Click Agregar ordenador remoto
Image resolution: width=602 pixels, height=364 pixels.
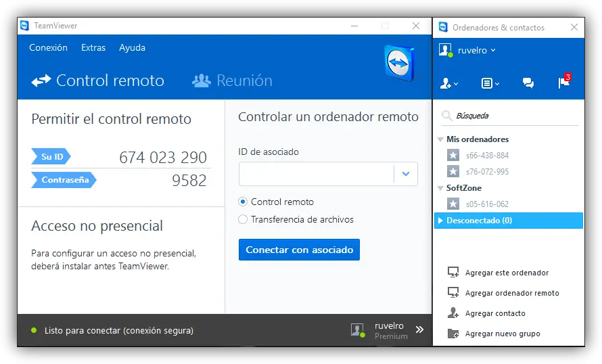[512, 293]
